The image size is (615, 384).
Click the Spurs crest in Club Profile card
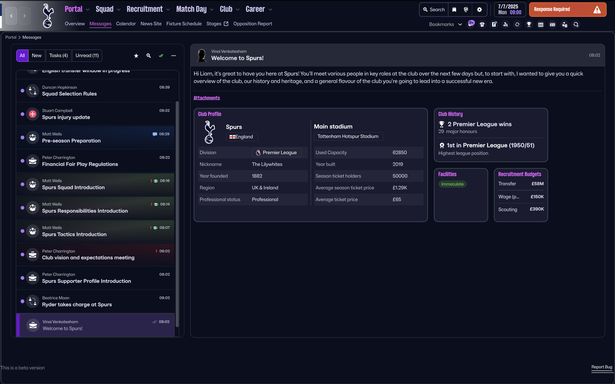(x=210, y=132)
